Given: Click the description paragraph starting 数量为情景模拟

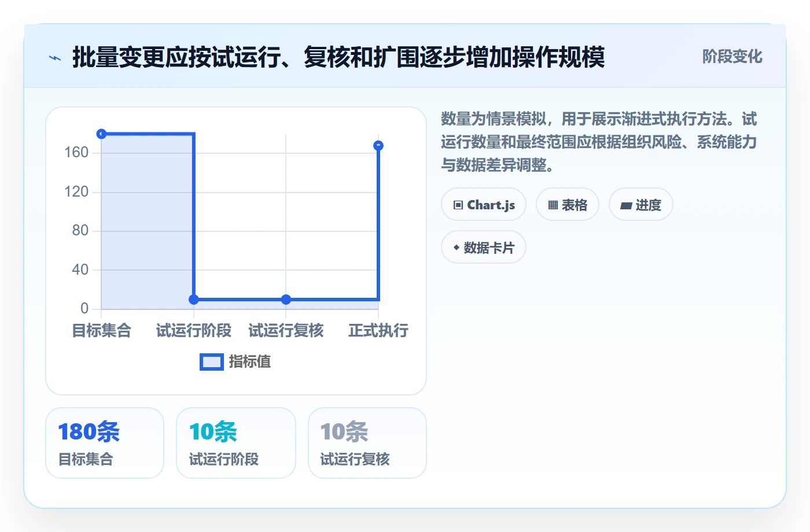Looking at the screenshot, I should tap(599, 142).
